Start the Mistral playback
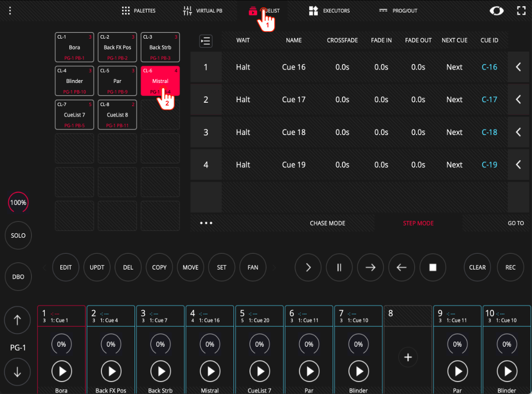The image size is (532, 394). point(210,371)
